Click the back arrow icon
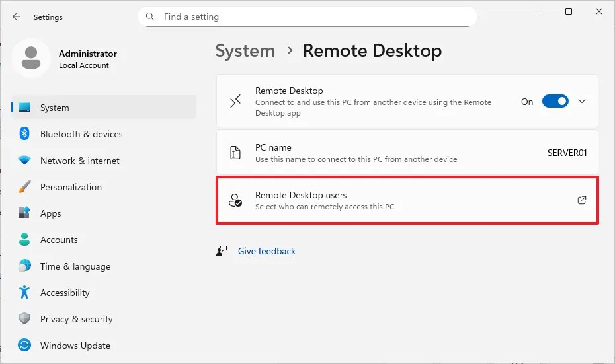Screen dimensions: 615x364 coord(16,17)
